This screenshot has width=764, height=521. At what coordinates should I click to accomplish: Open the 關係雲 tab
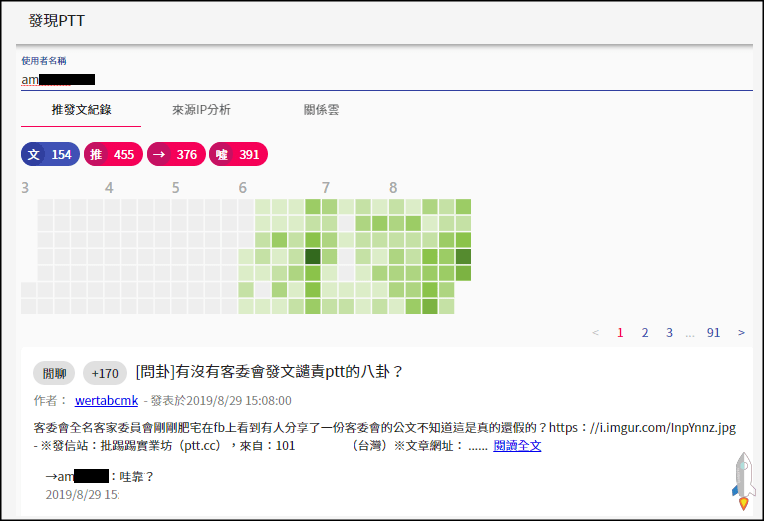click(x=321, y=110)
